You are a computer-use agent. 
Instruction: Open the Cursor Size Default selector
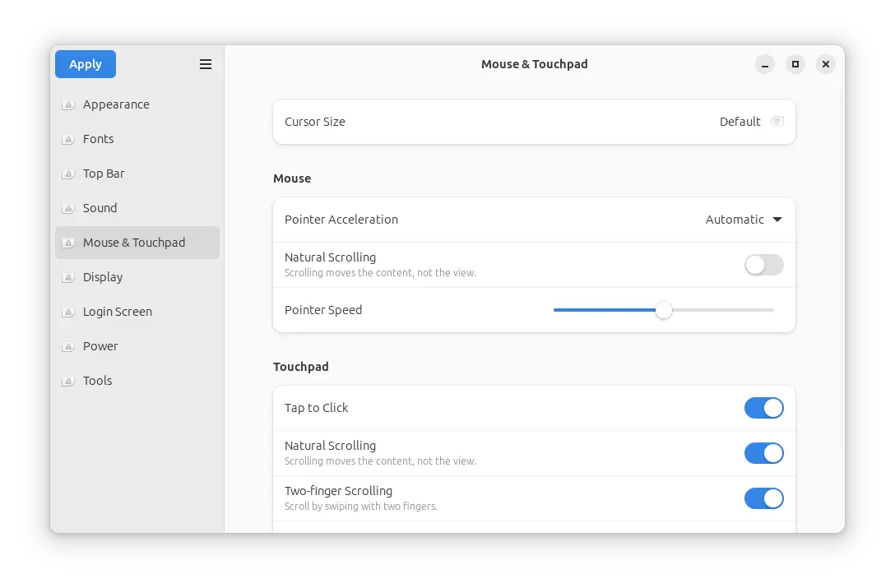point(751,122)
